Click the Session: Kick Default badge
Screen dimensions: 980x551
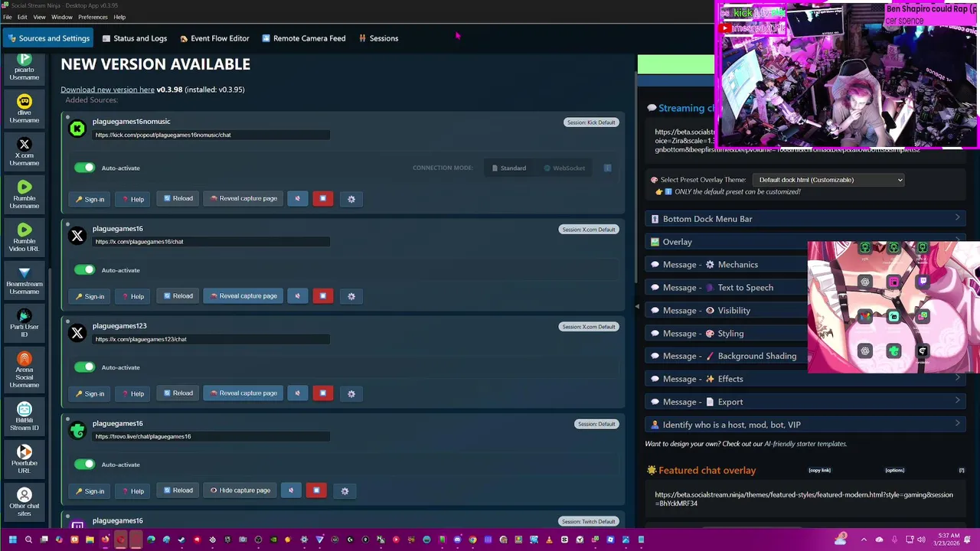(591, 122)
